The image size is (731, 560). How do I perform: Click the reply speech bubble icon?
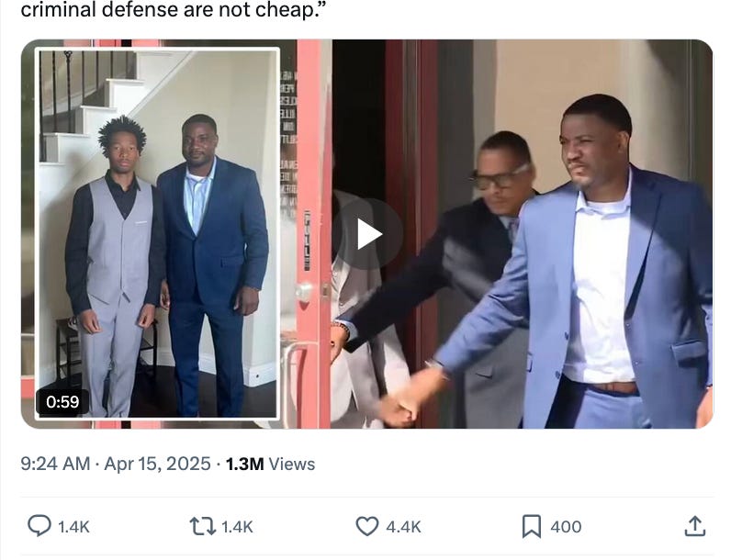(39, 525)
